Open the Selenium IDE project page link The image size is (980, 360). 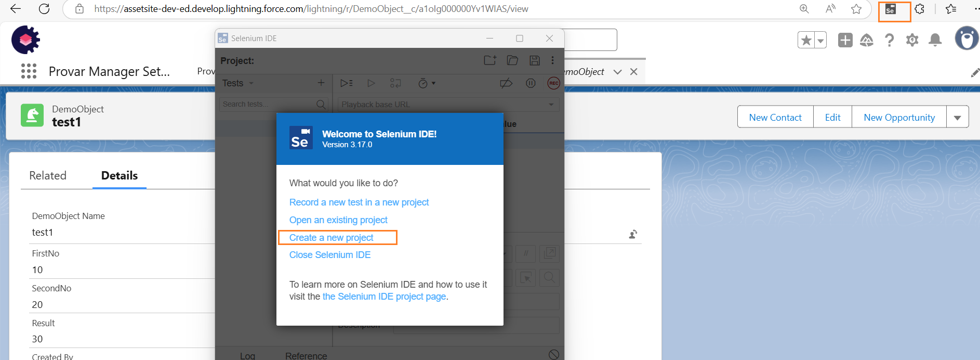pos(384,297)
